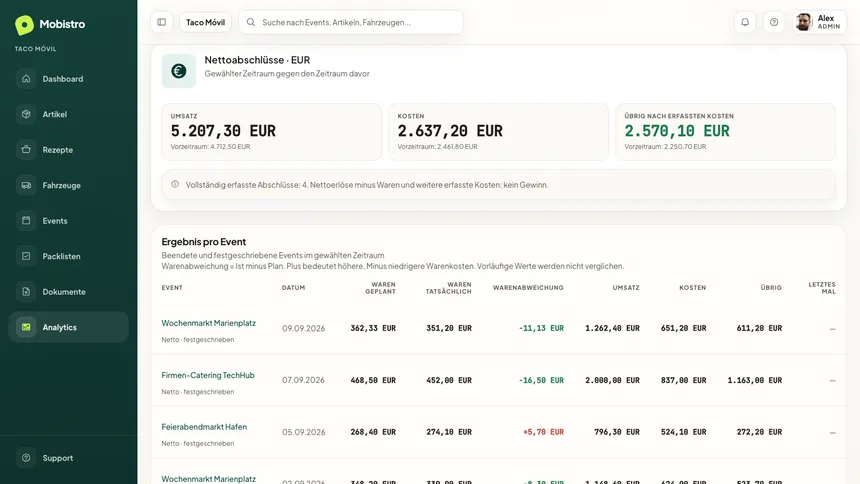This screenshot has width=860, height=484.
Task: Open the Dokumente file icon
Action: [26, 291]
